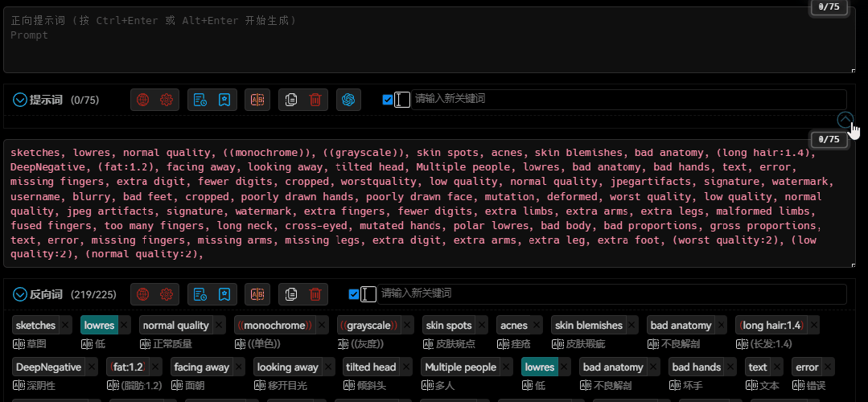Screen dimensions: 868x402
Task: Click the (219/225) token counter
Action: (x=93, y=294)
